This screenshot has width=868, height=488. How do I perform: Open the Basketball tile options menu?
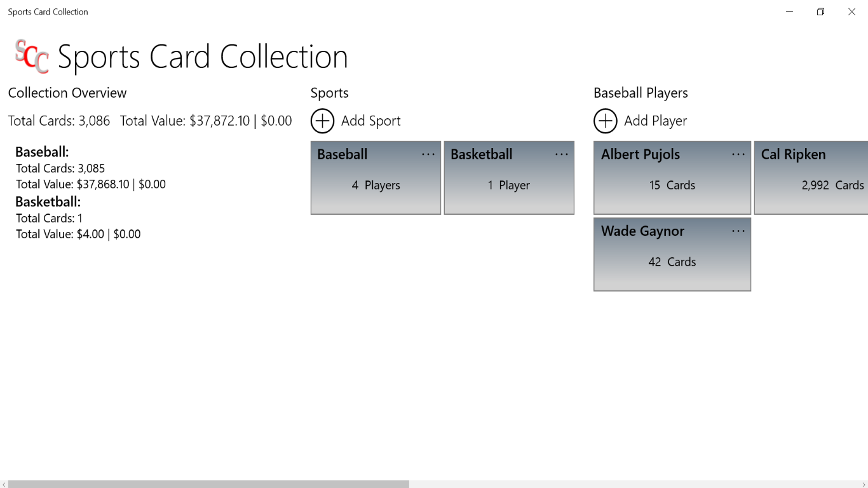562,154
